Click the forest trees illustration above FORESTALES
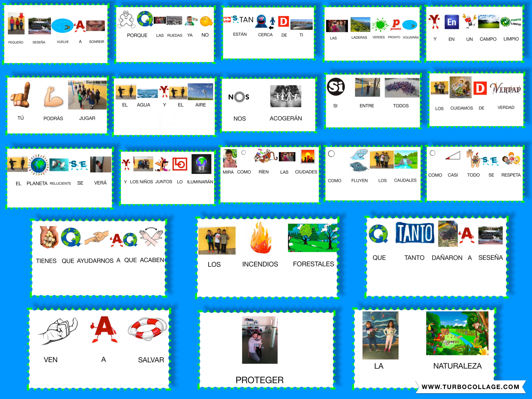The image size is (532, 399). (312, 238)
